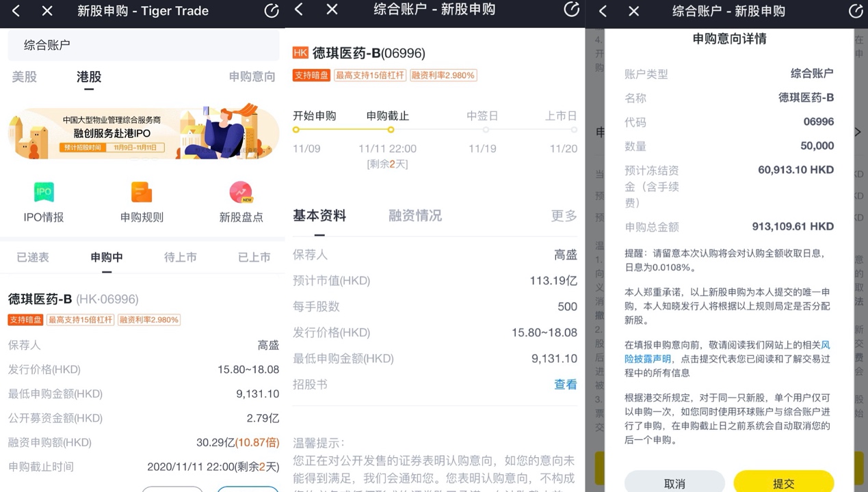Click the 30.29亿(10.87倍) financing value
This screenshot has width=868, height=492.
tap(237, 443)
